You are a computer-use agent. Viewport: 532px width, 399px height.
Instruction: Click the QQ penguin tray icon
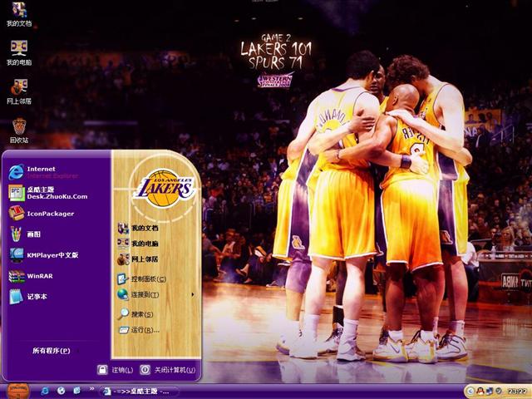point(480,392)
